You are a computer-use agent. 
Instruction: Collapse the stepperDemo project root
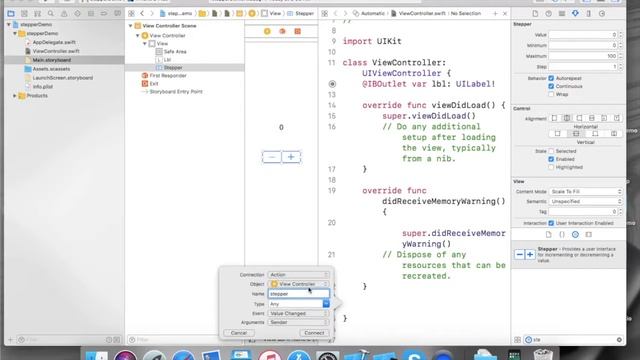[x=9, y=24]
